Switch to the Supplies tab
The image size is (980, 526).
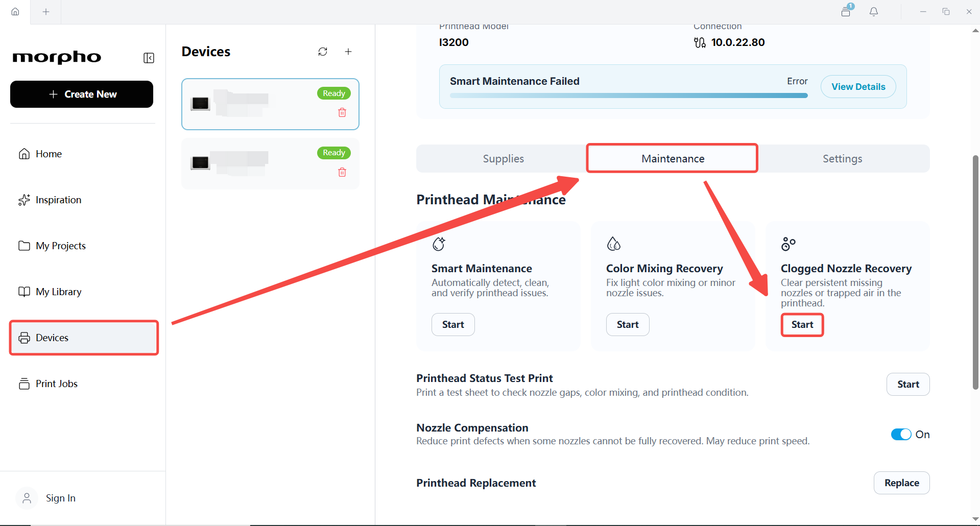pos(503,159)
